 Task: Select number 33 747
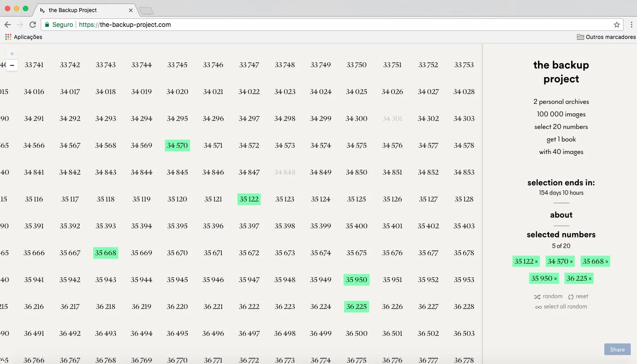coord(249,65)
